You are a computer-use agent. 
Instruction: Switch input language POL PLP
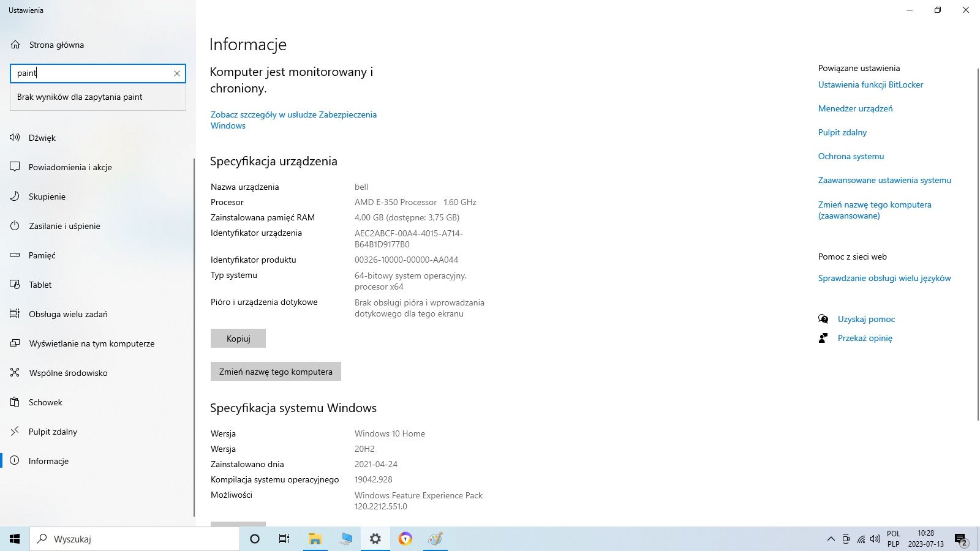point(894,539)
